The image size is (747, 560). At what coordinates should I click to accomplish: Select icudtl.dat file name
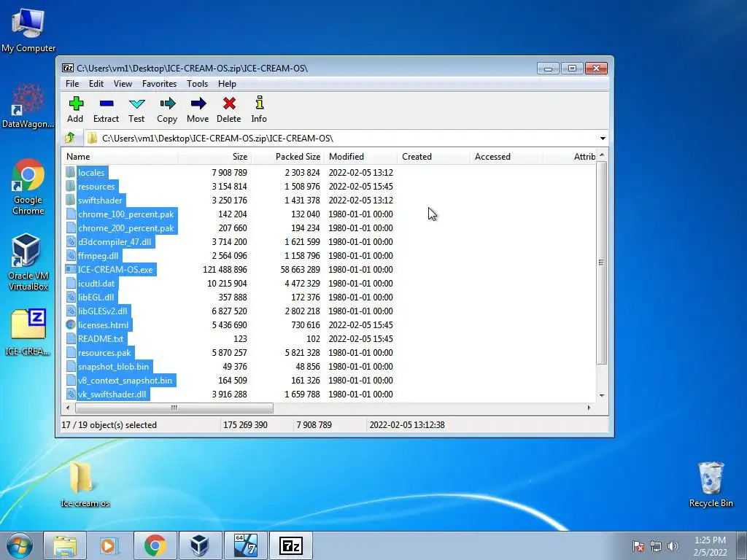[96, 284]
